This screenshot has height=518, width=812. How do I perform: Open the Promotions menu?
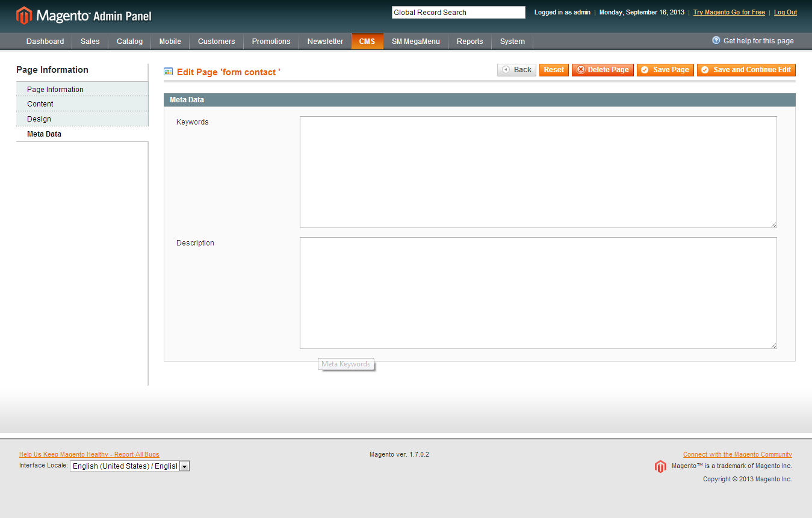click(271, 42)
